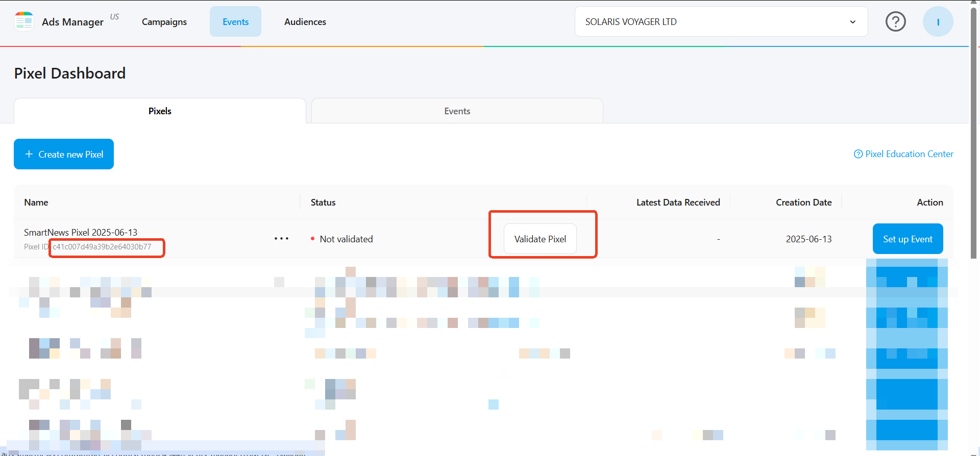Image resolution: width=980 pixels, height=456 pixels.
Task: Click the Validate Pixel button
Action: (x=540, y=239)
